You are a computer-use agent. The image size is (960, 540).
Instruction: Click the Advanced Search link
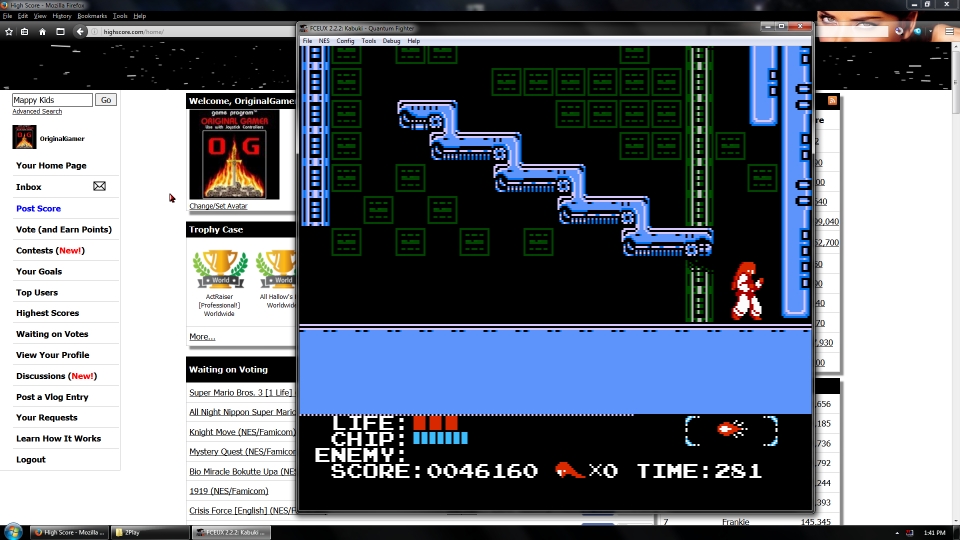pyautogui.click(x=37, y=112)
